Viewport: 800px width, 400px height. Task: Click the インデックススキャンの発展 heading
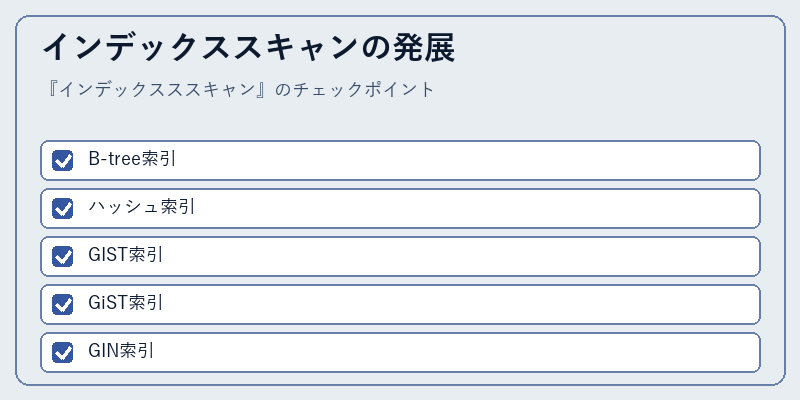(x=248, y=48)
